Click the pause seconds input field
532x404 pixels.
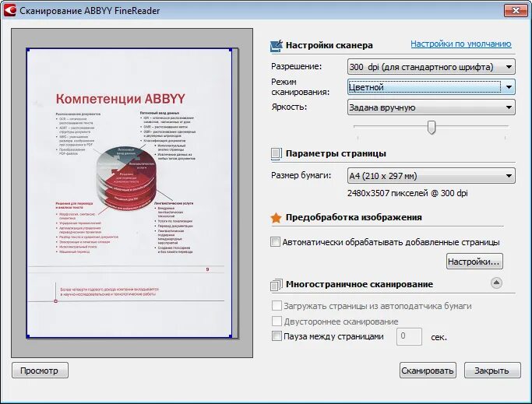tap(409, 336)
